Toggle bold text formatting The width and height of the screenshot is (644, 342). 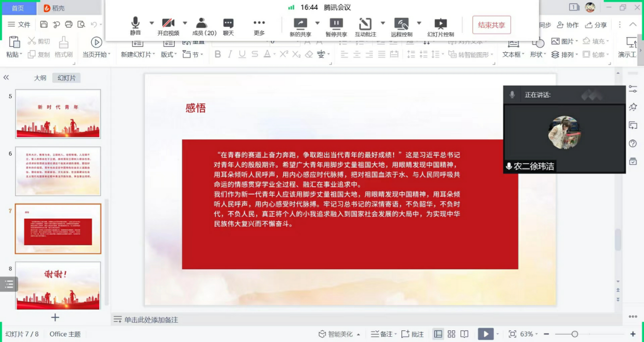[x=218, y=55]
